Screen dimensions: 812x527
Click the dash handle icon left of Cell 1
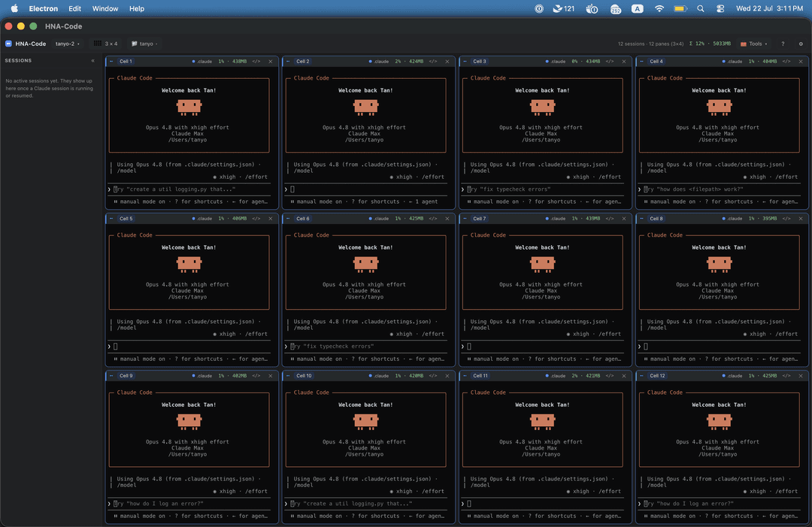[111, 62]
